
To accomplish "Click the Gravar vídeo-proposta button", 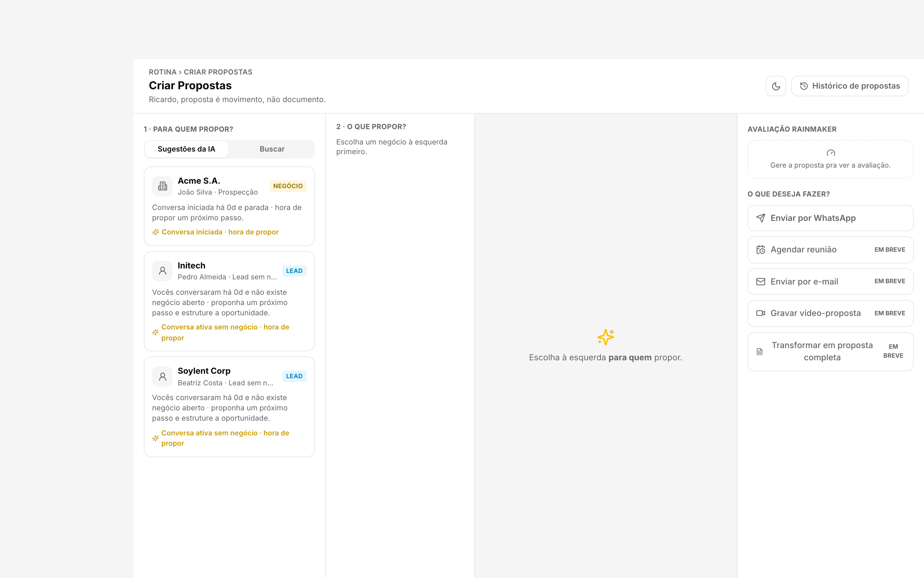I will point(830,313).
